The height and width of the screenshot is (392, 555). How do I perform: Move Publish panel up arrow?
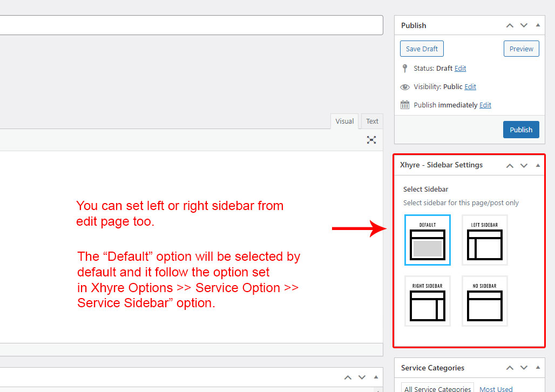coord(510,25)
